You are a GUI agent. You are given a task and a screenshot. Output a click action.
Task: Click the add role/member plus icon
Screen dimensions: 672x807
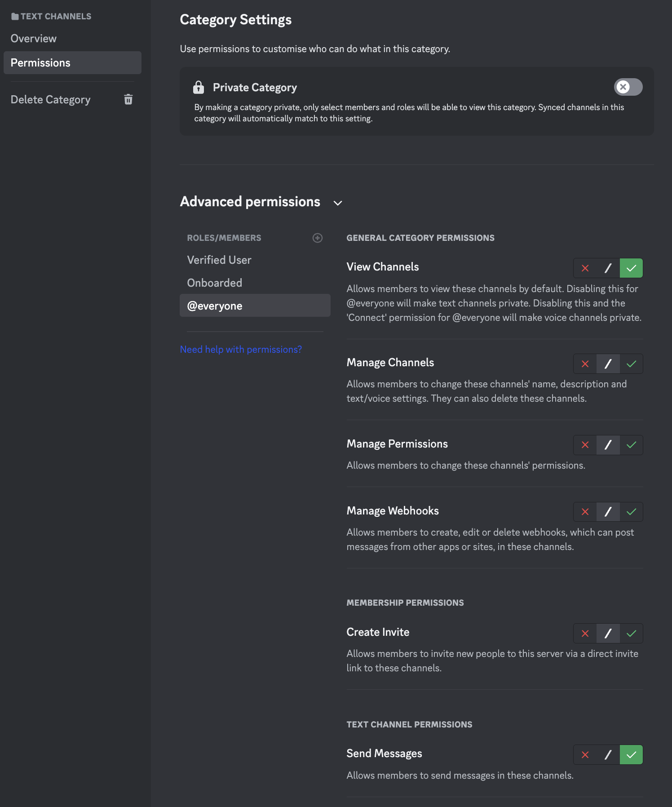click(x=318, y=238)
